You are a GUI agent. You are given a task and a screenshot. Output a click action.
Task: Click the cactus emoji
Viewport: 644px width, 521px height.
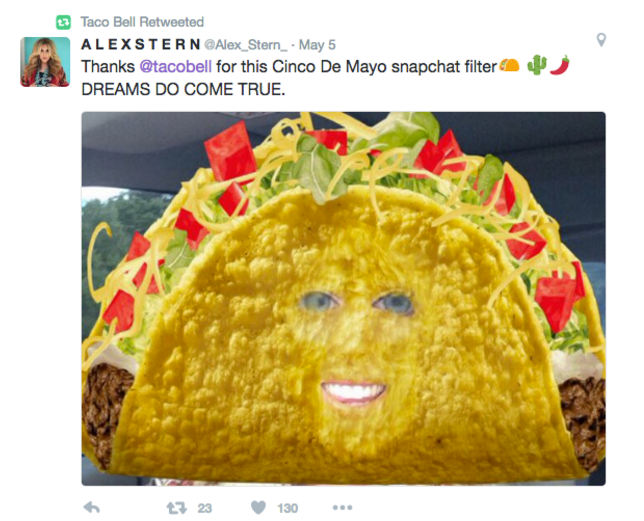[x=537, y=65]
